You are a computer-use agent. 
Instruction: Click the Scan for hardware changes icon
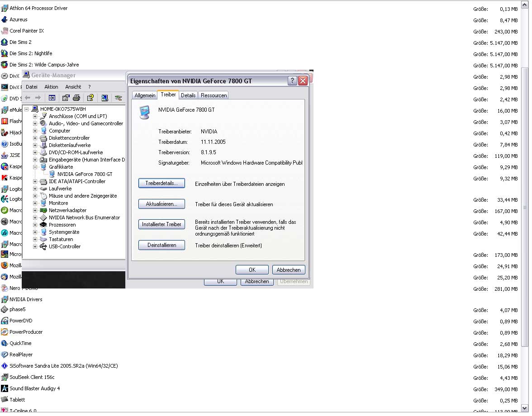[104, 98]
